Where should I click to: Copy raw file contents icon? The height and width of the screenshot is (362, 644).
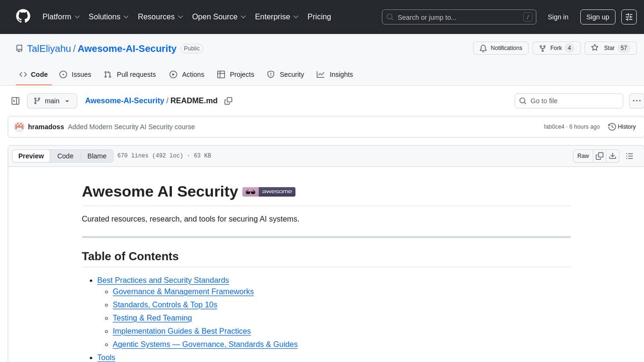pyautogui.click(x=599, y=156)
